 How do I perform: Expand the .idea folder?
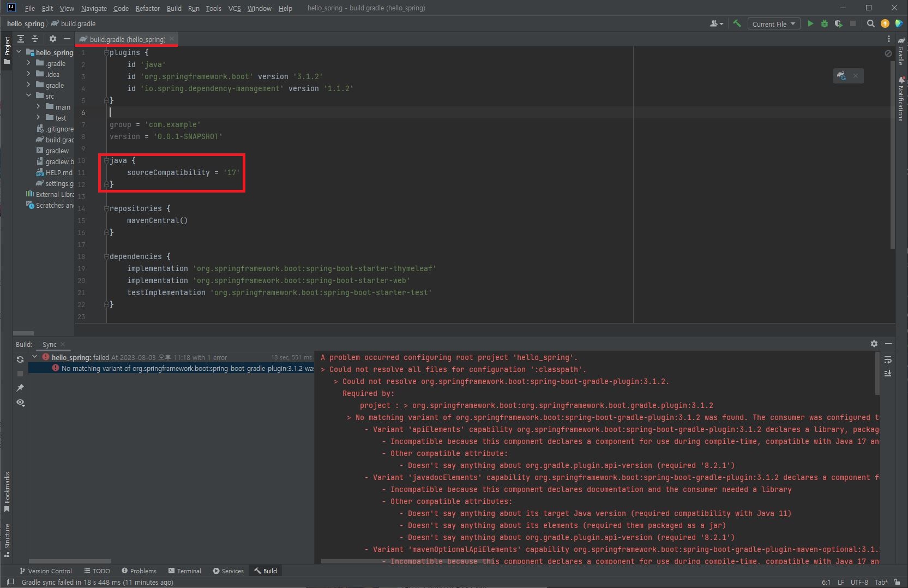point(28,74)
